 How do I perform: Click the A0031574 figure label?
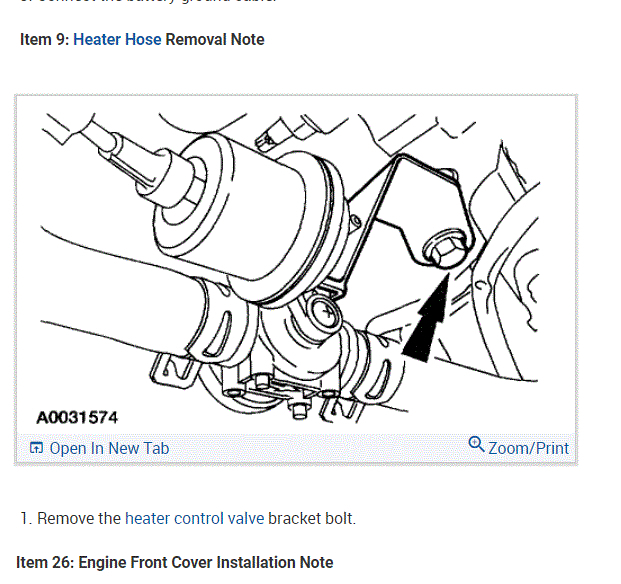coord(77,417)
